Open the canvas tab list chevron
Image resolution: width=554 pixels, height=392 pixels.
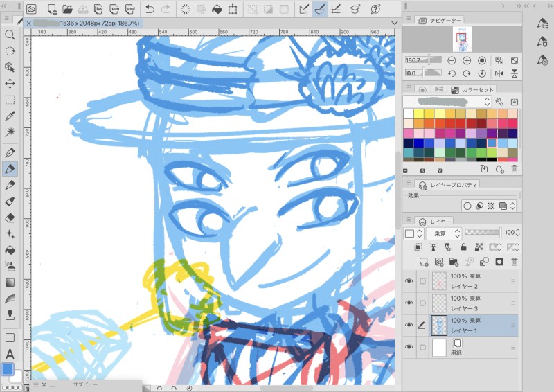coord(395,23)
